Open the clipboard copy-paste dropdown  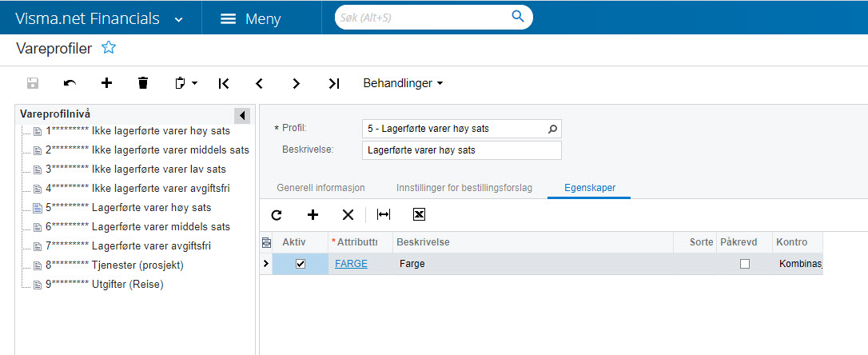coord(186,83)
